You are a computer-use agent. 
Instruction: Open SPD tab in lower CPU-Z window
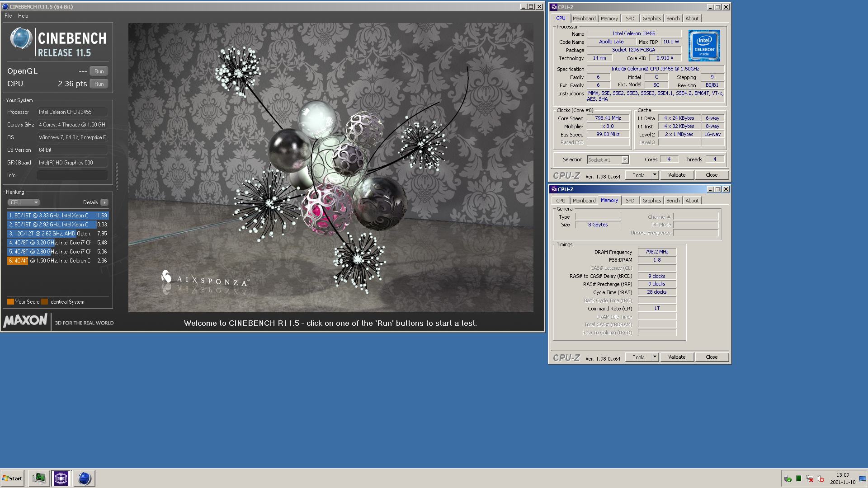click(x=630, y=201)
